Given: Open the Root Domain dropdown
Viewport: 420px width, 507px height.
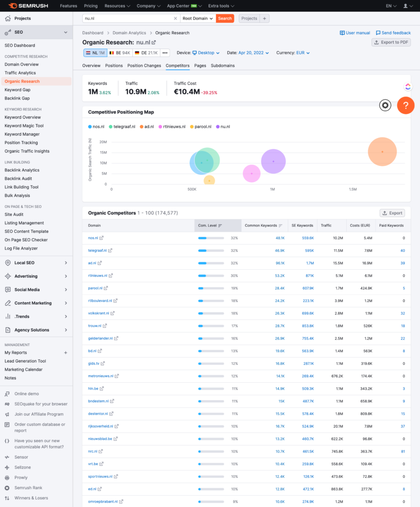Looking at the screenshot, I should point(198,18).
